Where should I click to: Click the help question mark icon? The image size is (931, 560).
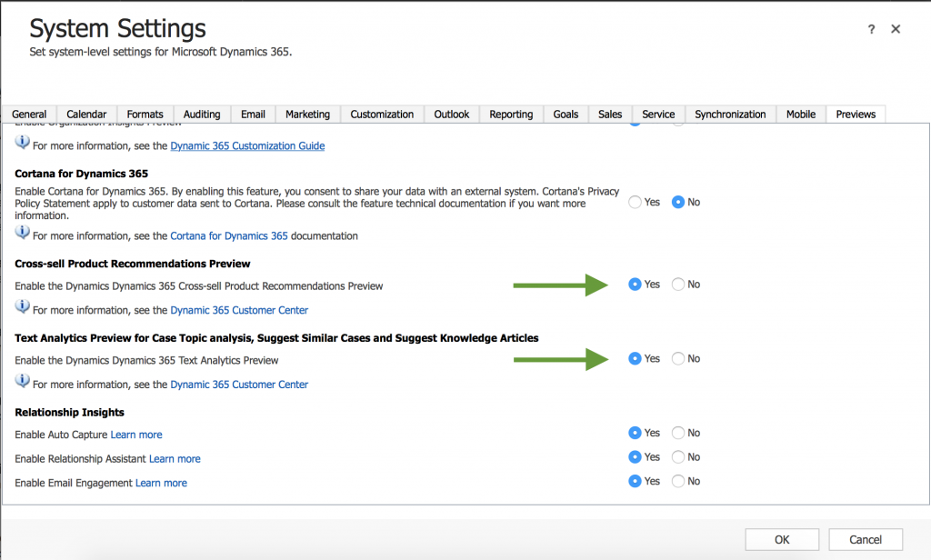(872, 30)
